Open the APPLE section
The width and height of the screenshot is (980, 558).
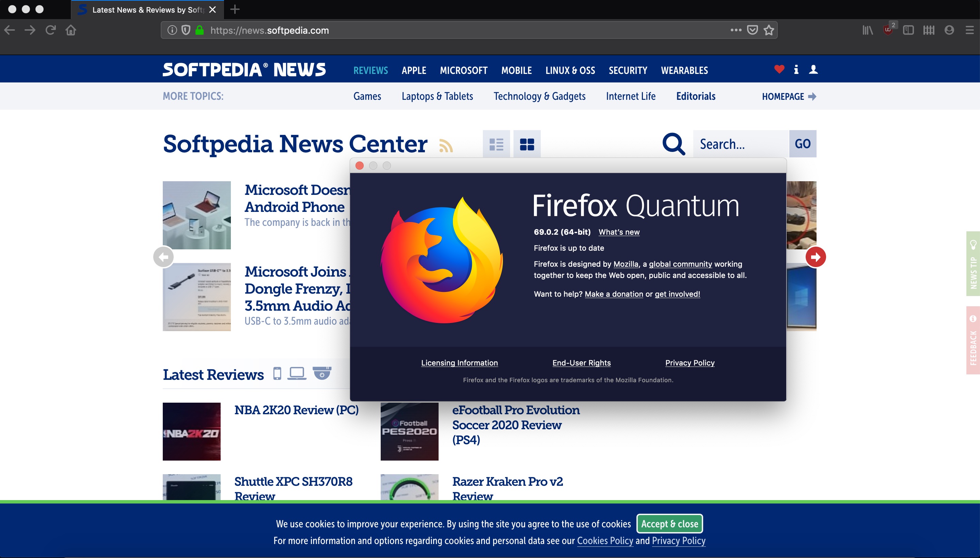(x=414, y=71)
